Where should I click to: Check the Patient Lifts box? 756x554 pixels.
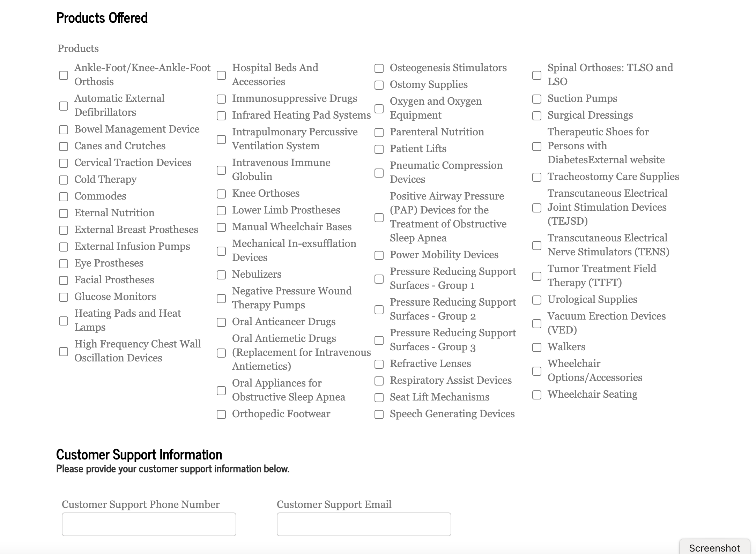(379, 149)
